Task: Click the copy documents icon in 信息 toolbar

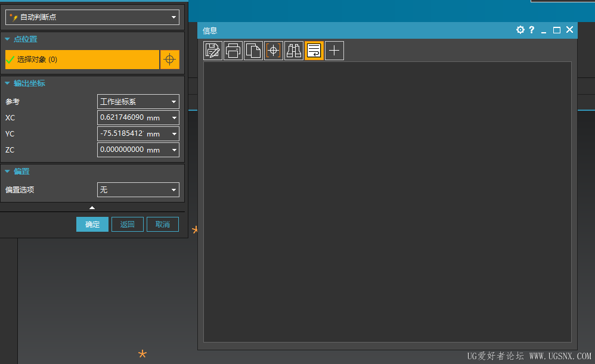Action: [x=253, y=51]
